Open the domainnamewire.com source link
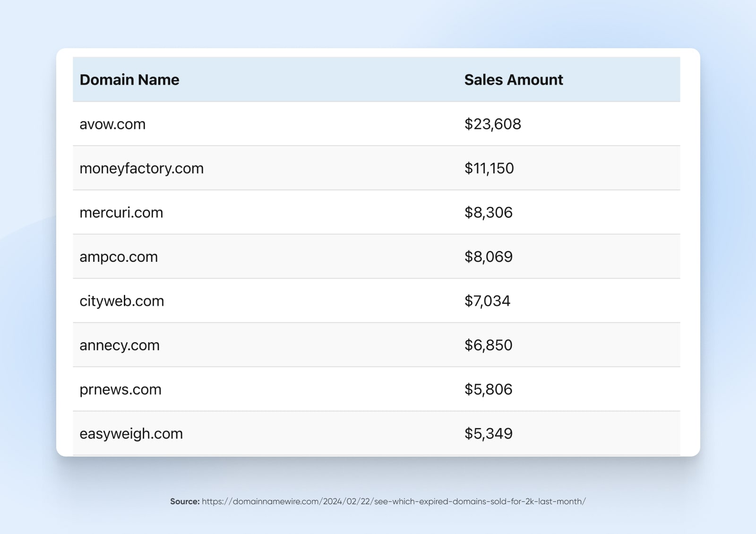 pyautogui.click(x=393, y=502)
